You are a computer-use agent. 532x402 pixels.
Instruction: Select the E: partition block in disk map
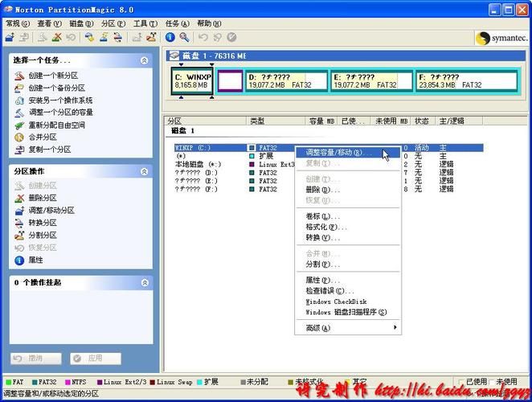pyautogui.click(x=372, y=81)
